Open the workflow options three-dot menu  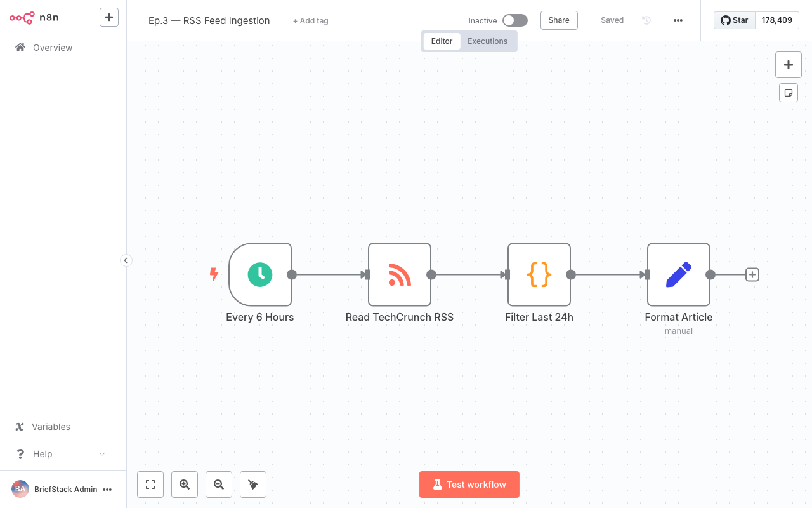678,20
